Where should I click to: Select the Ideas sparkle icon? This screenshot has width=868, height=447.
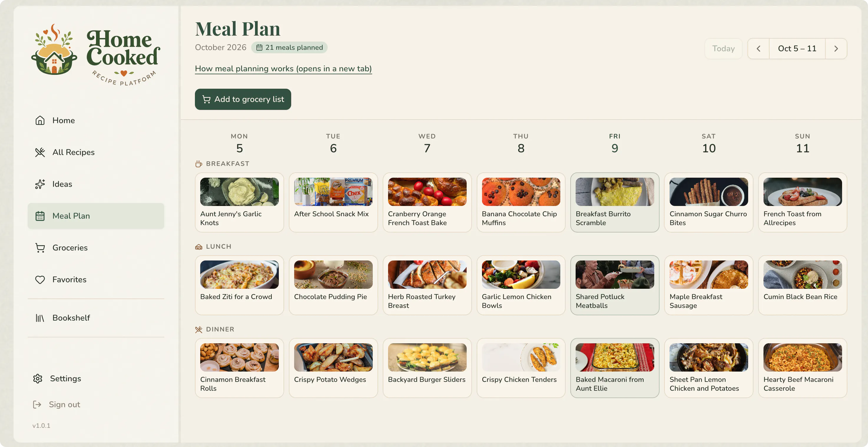click(x=40, y=184)
